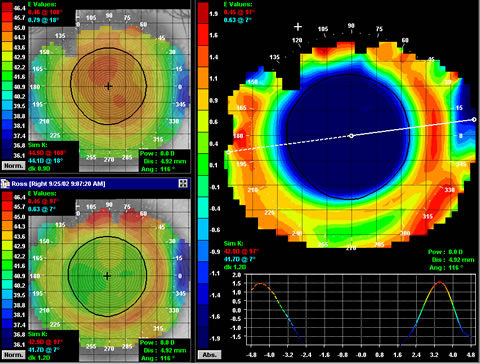Viewport: 480px width, 364px height.
Task: Pick the 1.9 swatch on difference scale
Action: click(x=203, y=13)
